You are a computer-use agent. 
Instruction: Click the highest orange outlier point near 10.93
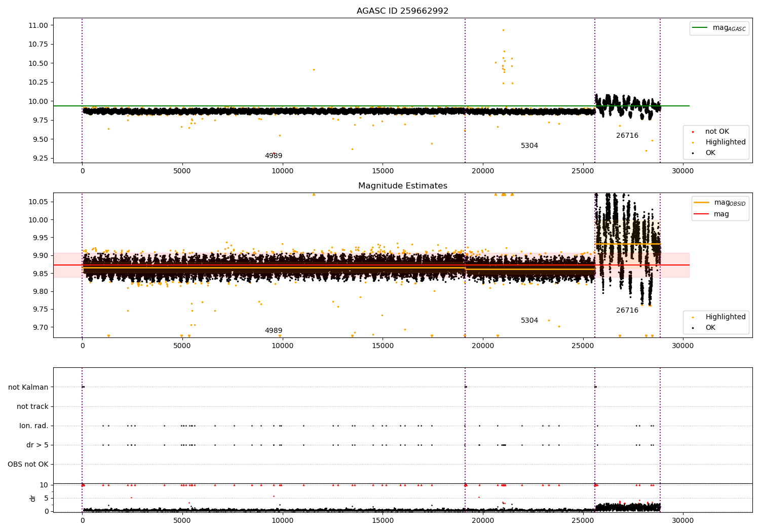503,30
